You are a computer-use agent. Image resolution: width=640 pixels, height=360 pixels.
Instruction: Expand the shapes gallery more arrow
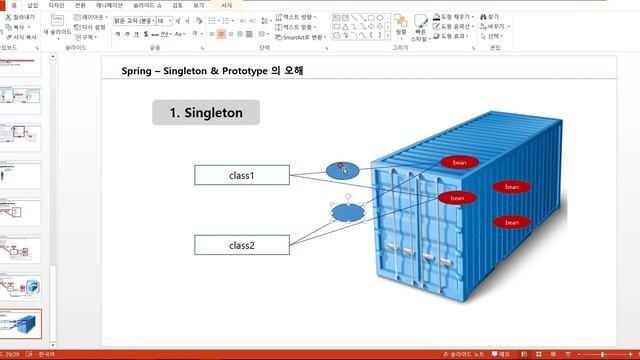[x=387, y=36]
